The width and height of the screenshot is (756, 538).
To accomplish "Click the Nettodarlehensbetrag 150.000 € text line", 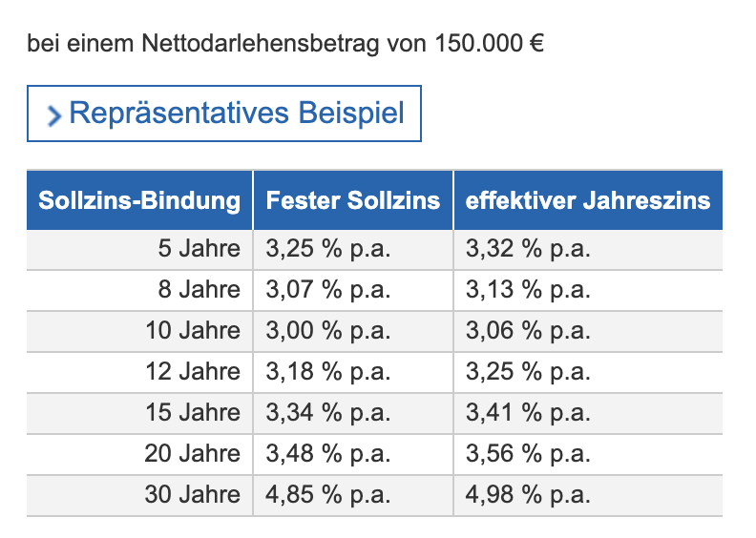I will click(x=286, y=44).
